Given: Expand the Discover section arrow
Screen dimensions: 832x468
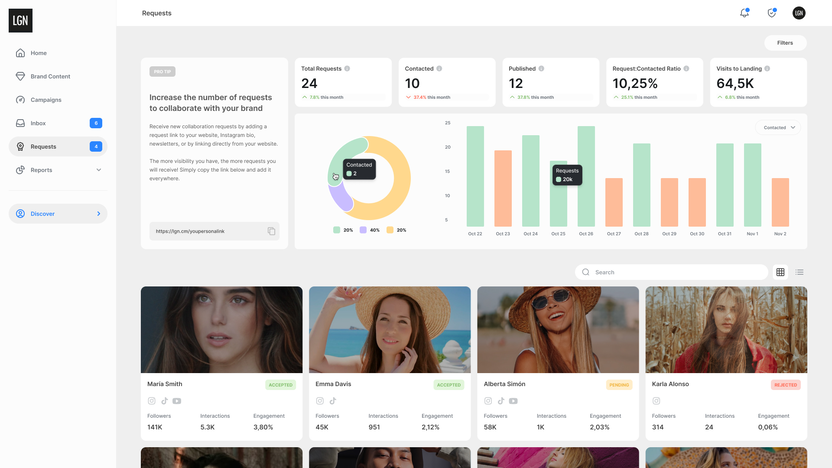Looking at the screenshot, I should 98,214.
